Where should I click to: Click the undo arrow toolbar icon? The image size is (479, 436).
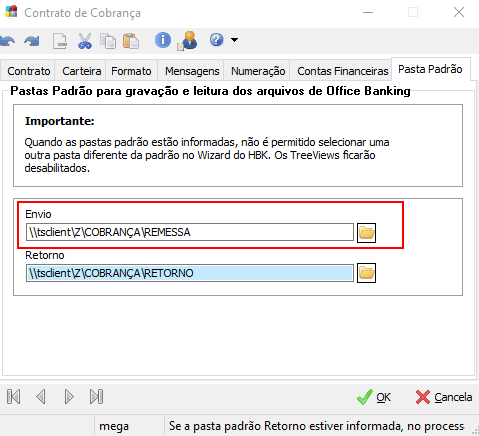click(7, 41)
